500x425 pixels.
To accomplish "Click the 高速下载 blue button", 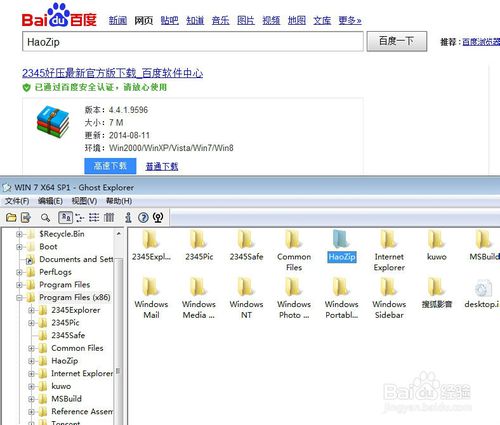I will (110, 166).
